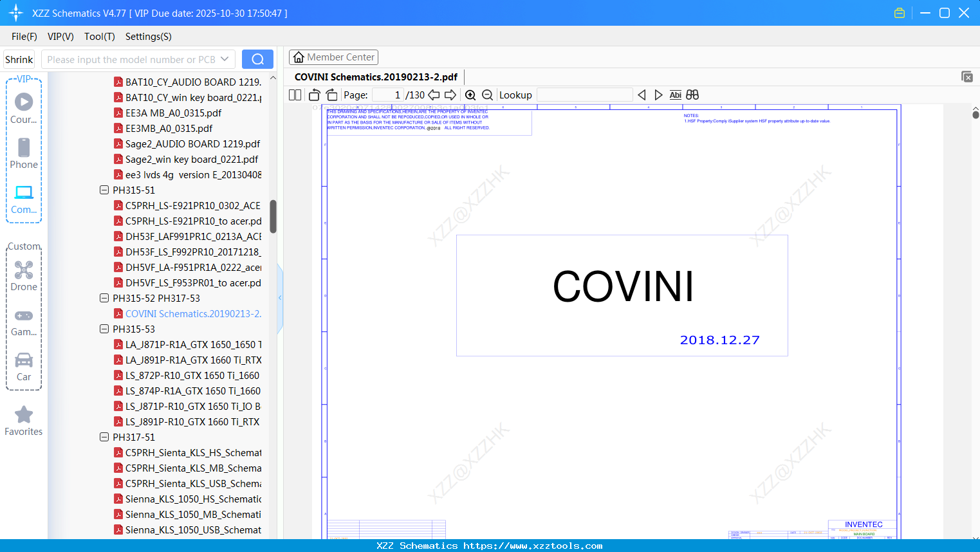Switch to the COVINI Schematics.20190213-2.pdf tab
The image size is (980, 552).
point(376,77)
